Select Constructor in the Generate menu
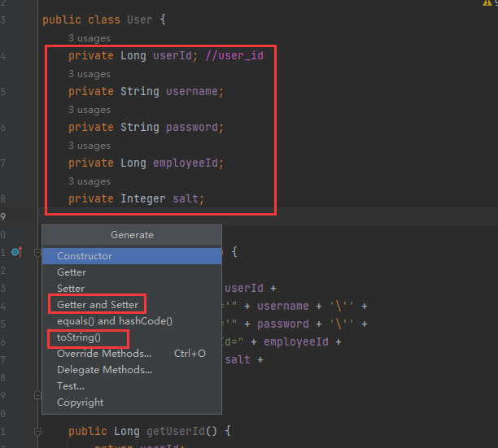 (85, 256)
